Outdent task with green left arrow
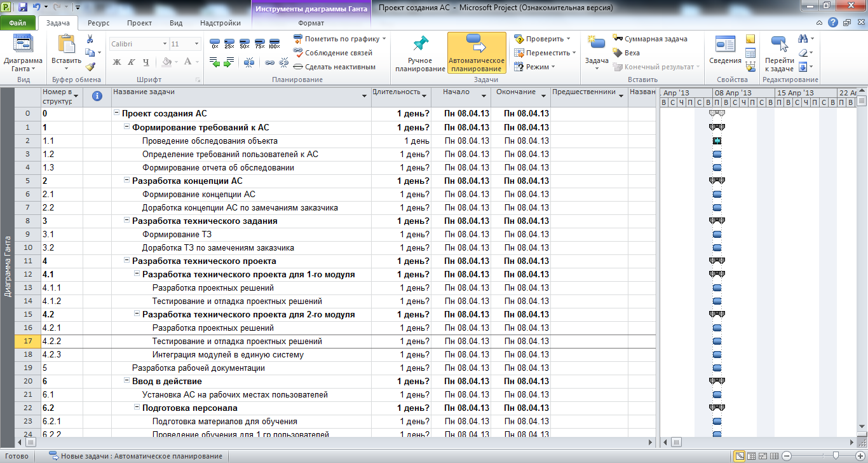This screenshot has height=463, width=868. pyautogui.click(x=215, y=62)
